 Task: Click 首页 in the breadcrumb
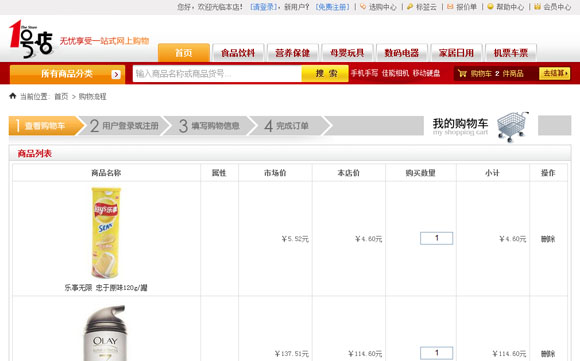(61, 97)
